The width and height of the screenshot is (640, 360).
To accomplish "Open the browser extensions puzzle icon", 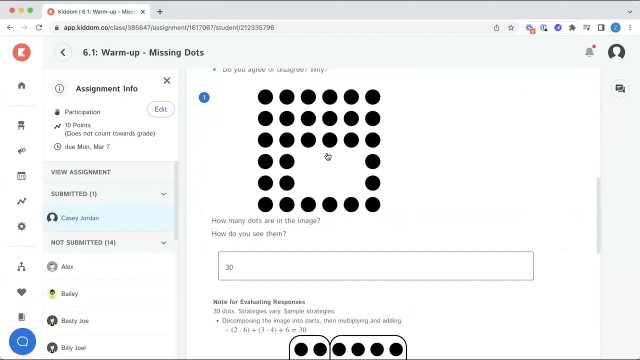I will tap(572, 28).
